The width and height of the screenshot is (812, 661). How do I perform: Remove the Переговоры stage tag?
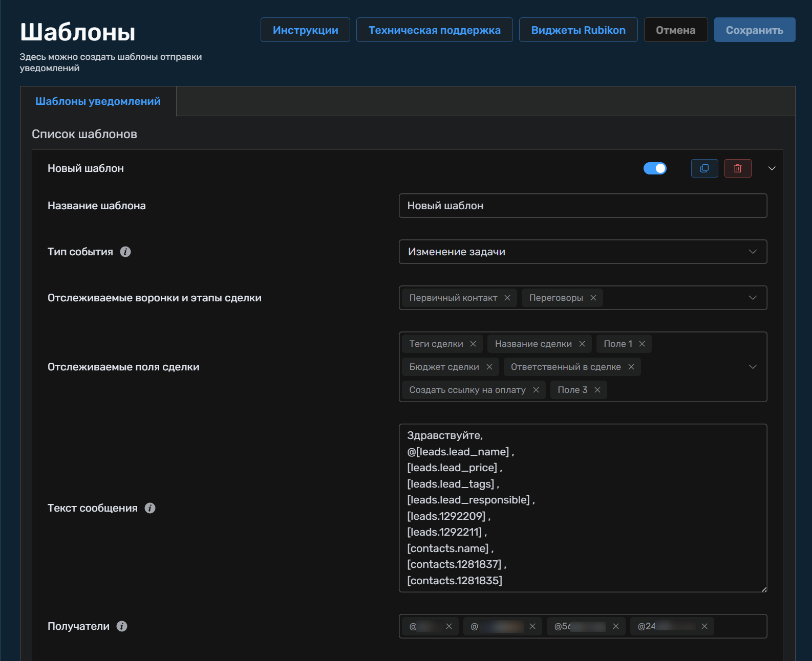tap(593, 298)
